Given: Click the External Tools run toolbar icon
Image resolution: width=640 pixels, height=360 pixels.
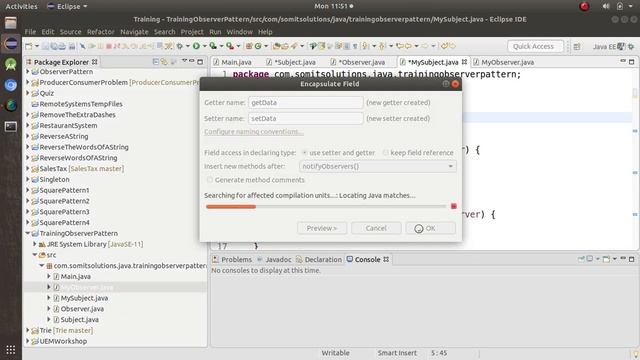Looking at the screenshot, I should point(230,46).
